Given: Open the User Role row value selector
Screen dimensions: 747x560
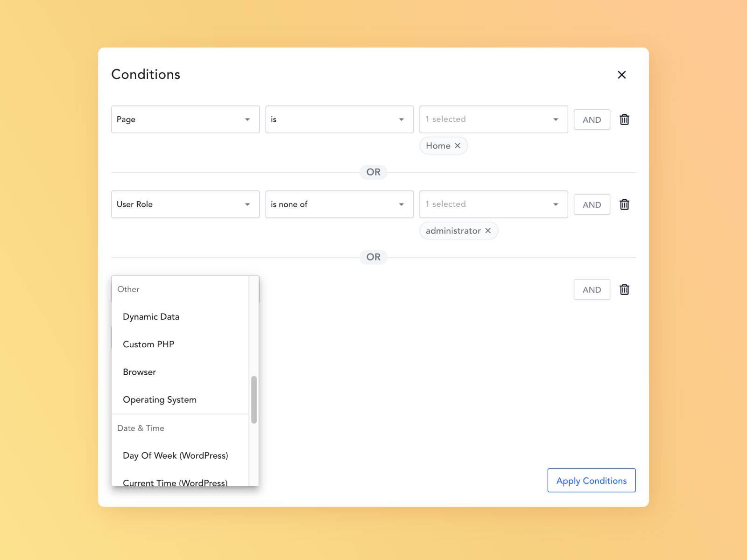Looking at the screenshot, I should 493,204.
